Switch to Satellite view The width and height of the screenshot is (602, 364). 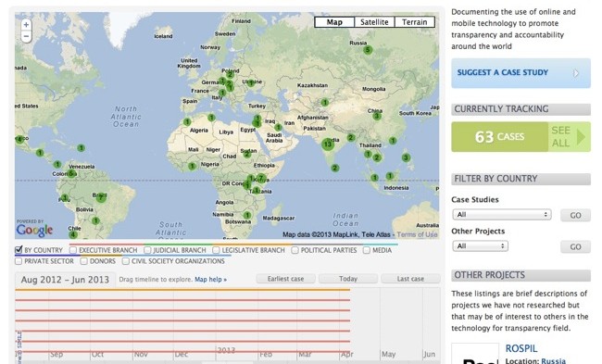pos(374,22)
